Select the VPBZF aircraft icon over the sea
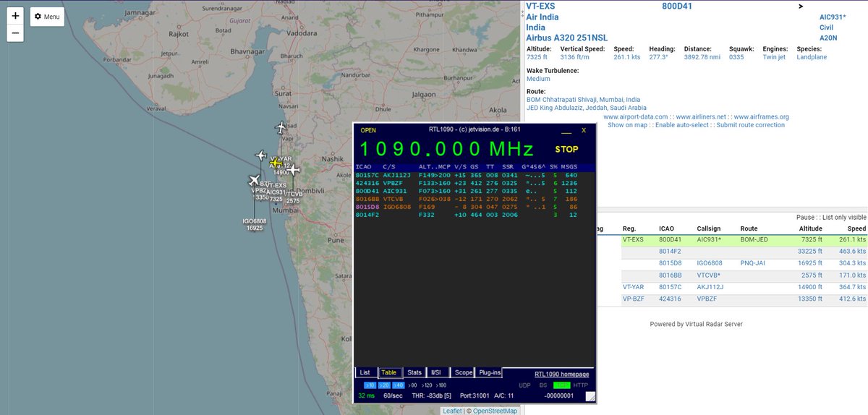This screenshot has width=868, height=415. click(x=261, y=155)
